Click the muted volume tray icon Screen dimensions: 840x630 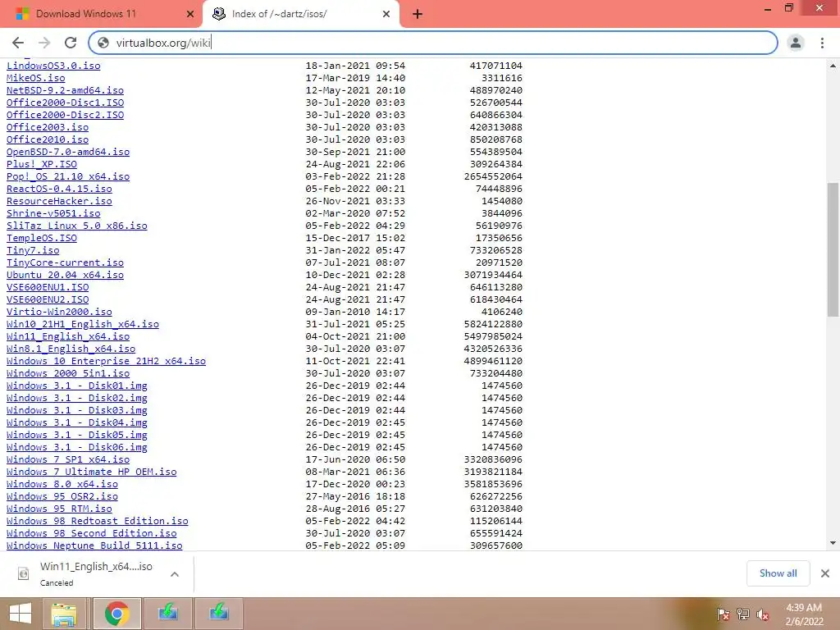763,614
